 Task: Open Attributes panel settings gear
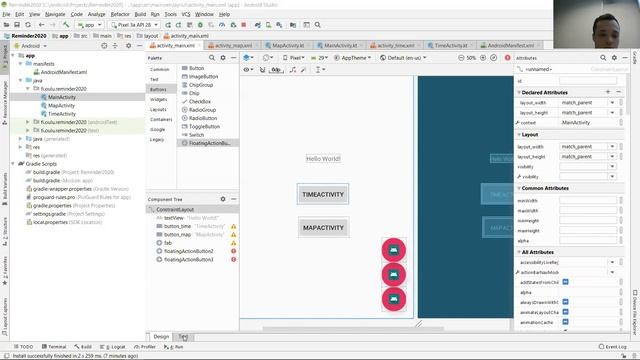614,58
